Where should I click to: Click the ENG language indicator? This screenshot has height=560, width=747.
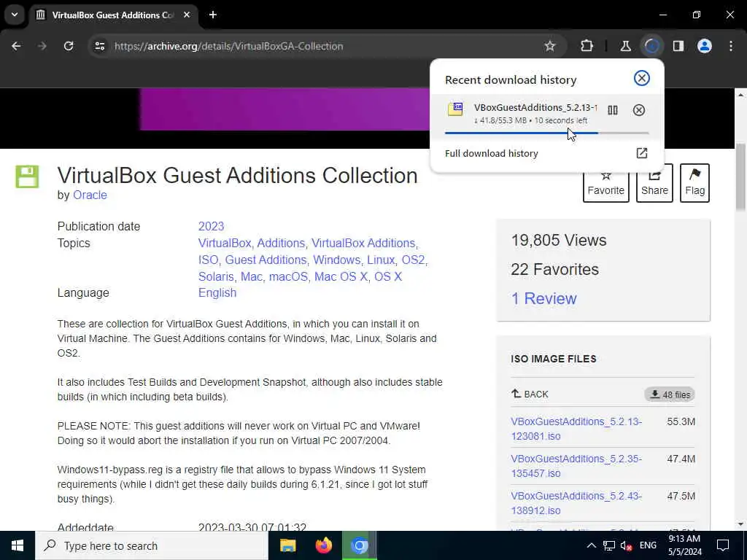tap(648, 545)
